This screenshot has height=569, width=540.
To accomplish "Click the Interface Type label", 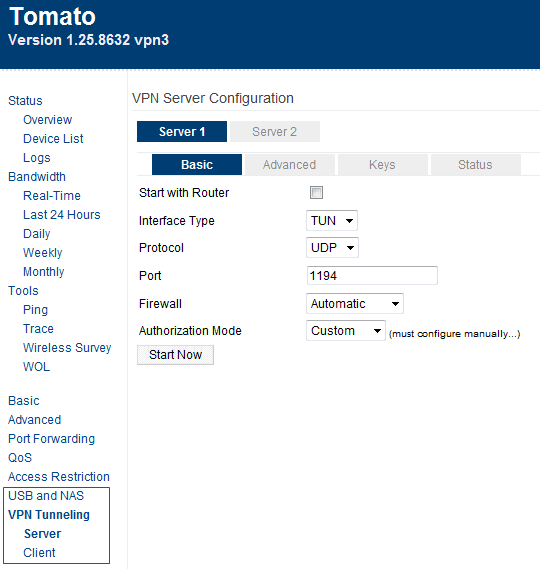I will point(177,221).
